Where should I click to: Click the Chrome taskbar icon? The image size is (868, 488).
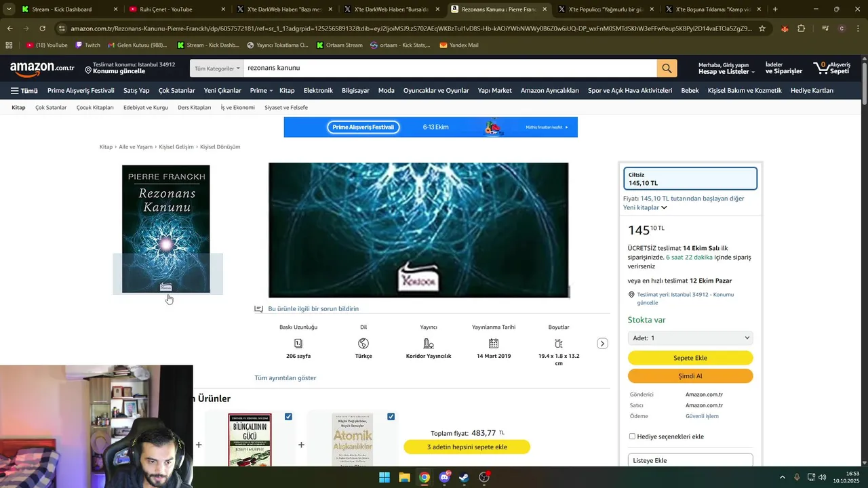[424, 477]
